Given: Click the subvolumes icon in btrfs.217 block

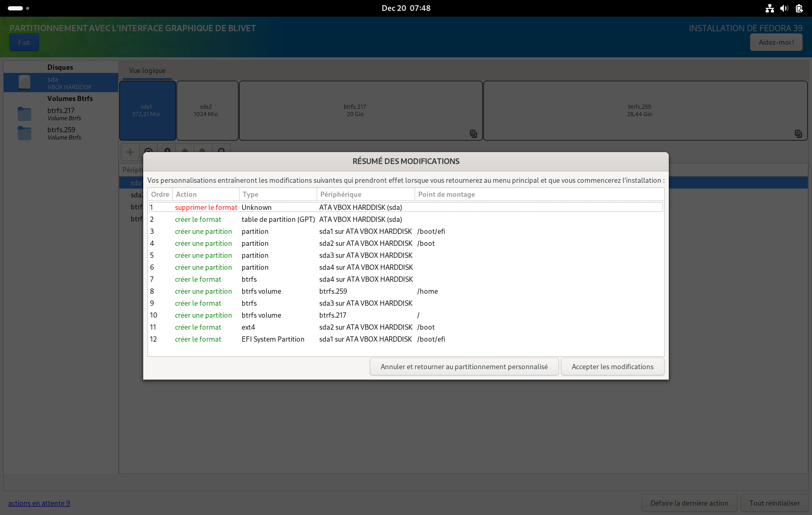Looking at the screenshot, I should pos(473,133).
